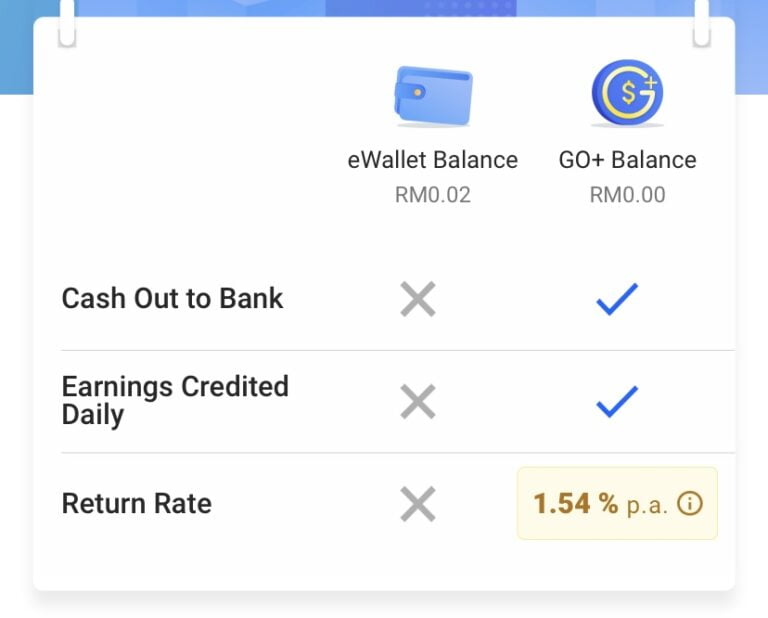Select the eWallet Balance label
768x618 pixels.
tap(432, 160)
